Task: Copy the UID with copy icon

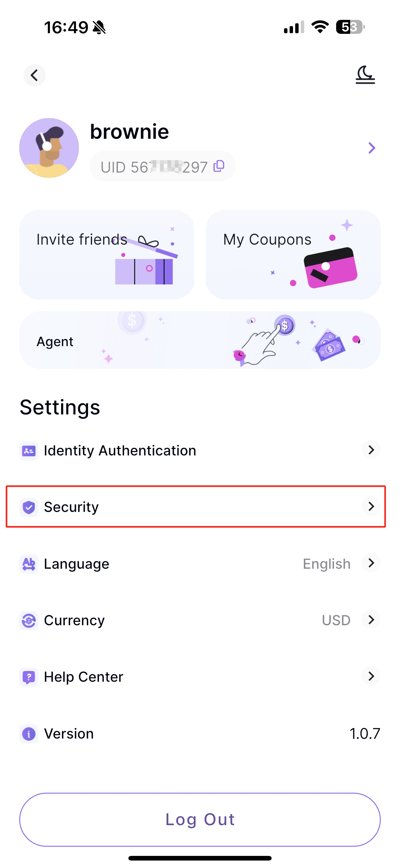Action: [x=219, y=166]
